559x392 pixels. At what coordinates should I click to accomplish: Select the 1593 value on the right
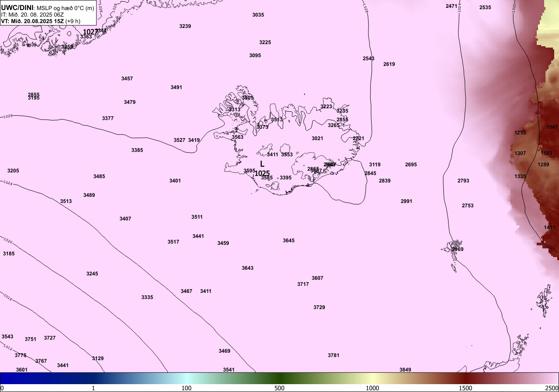pos(546,153)
